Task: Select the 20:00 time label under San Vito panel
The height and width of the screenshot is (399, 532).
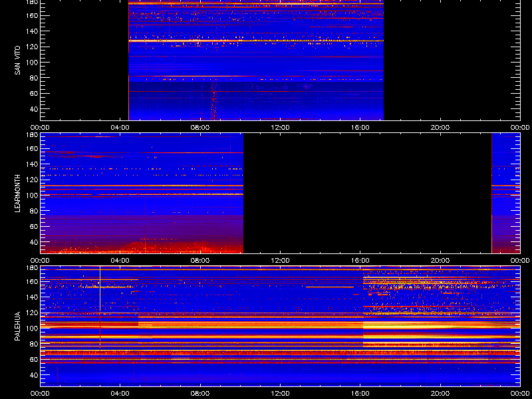Action: click(440, 128)
